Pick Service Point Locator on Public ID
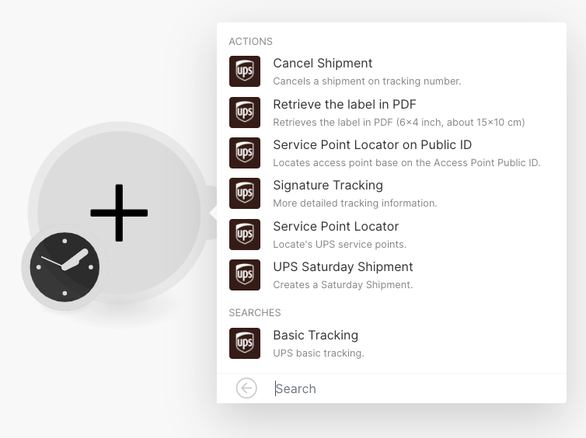The width and height of the screenshot is (586, 438). (x=372, y=145)
